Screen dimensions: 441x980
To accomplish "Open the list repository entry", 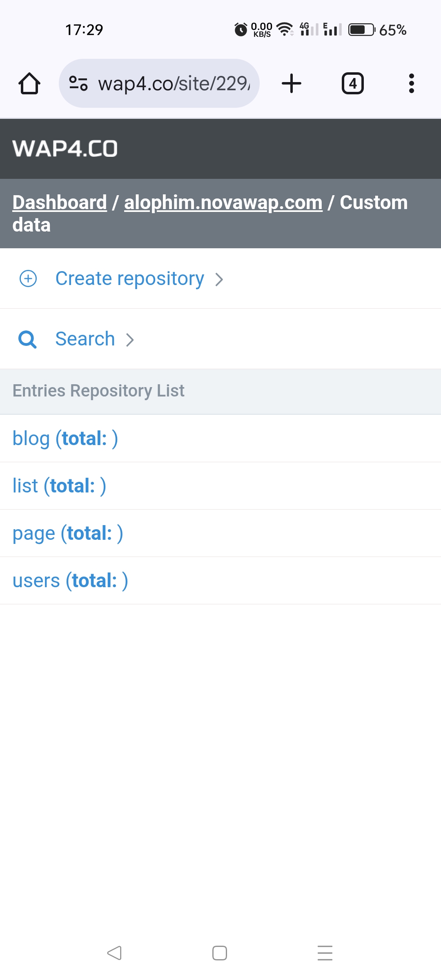I will coord(60,486).
